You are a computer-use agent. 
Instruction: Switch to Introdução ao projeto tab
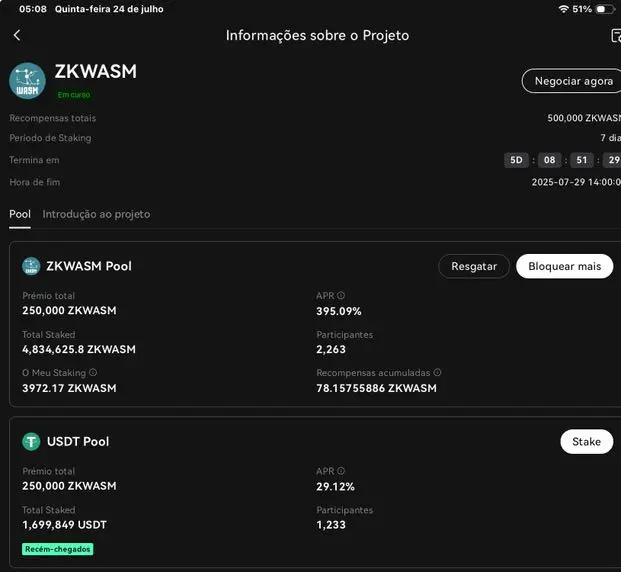click(96, 214)
